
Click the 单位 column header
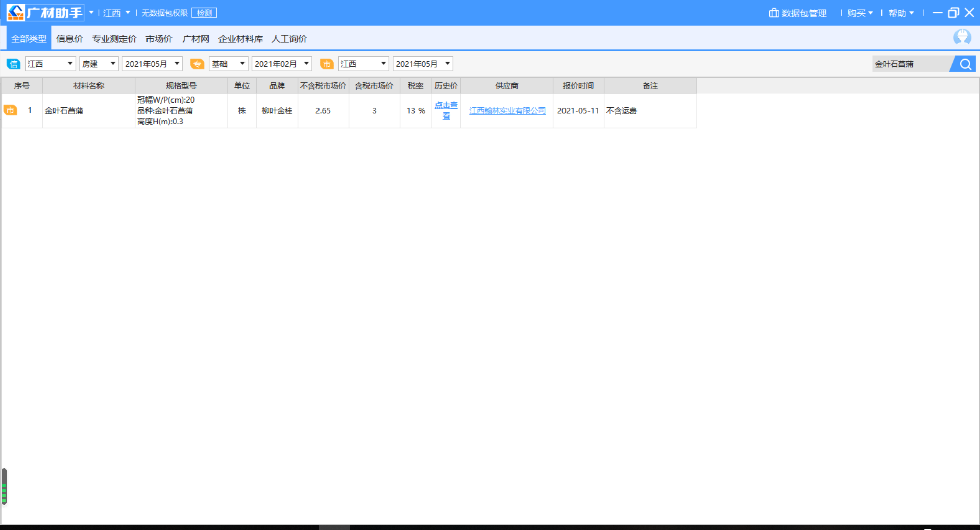[242, 86]
